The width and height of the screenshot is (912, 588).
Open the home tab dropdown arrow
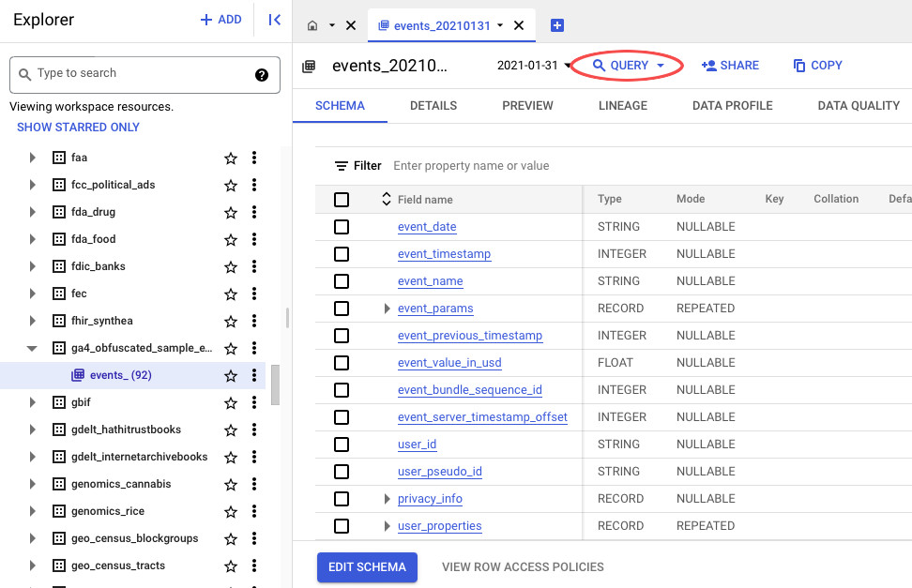(x=332, y=25)
